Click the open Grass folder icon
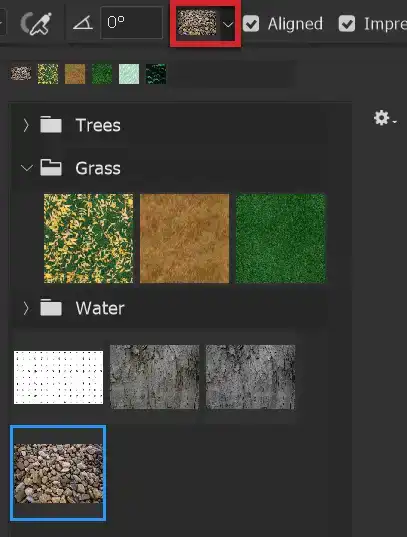This screenshot has height=537, width=407. (x=51, y=167)
